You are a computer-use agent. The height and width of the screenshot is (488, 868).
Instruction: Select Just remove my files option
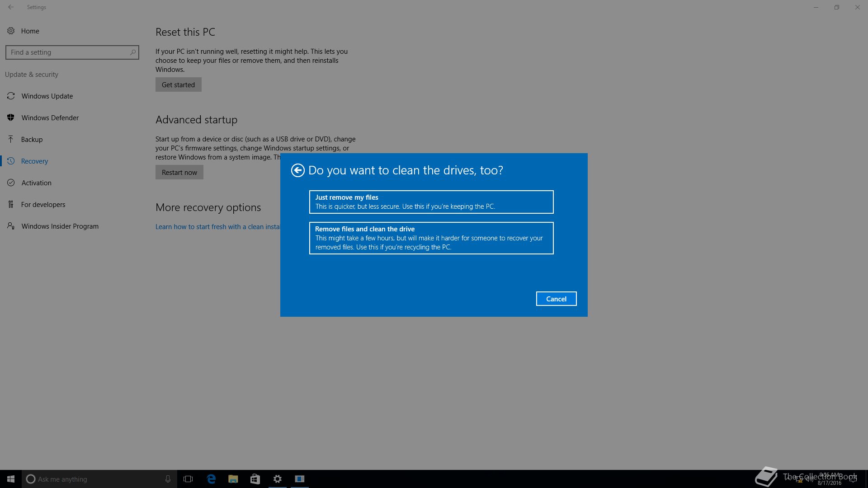click(x=431, y=202)
